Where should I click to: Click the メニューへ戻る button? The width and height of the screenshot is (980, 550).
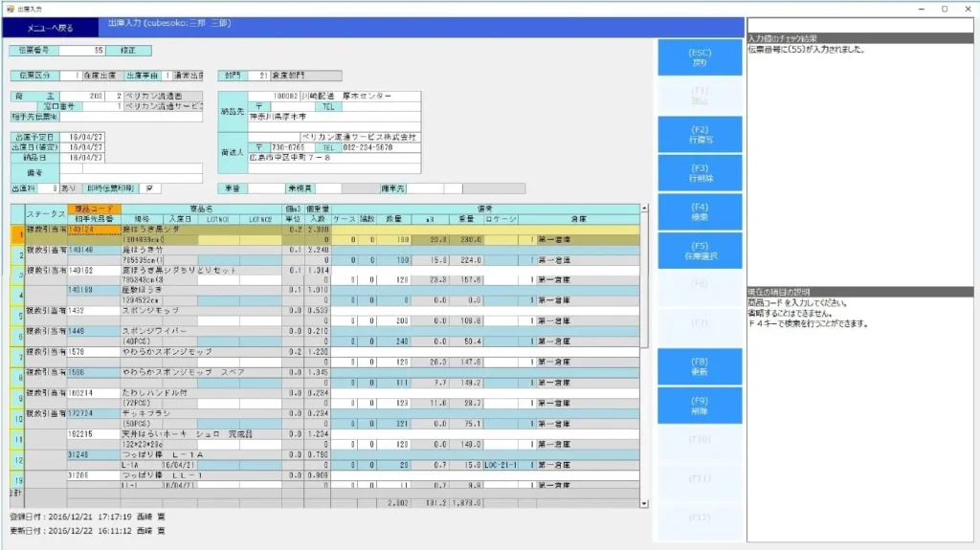(x=49, y=29)
